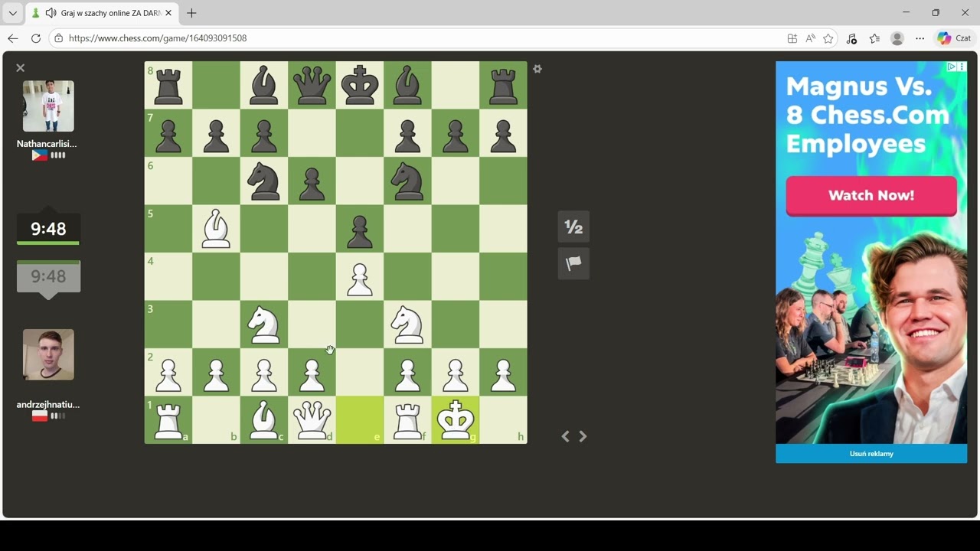Resign using the flag button
980x551 pixels.
click(x=573, y=263)
